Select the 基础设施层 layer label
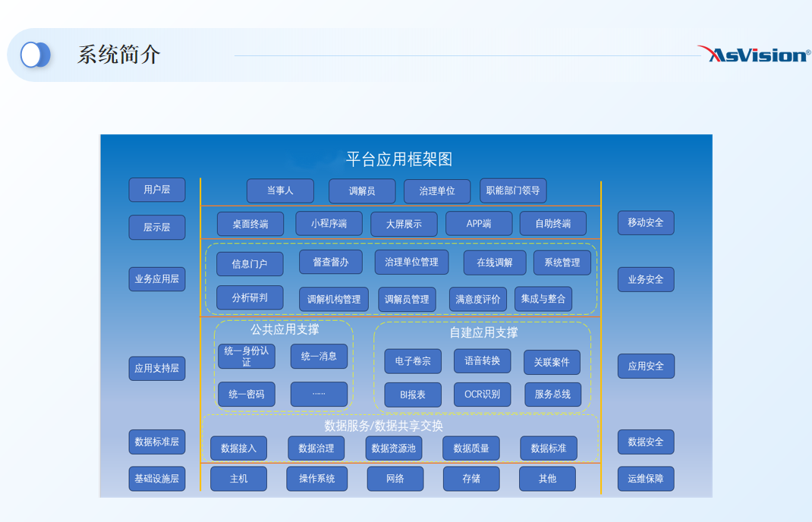Viewport: 812px width, 522px height. 157,479
